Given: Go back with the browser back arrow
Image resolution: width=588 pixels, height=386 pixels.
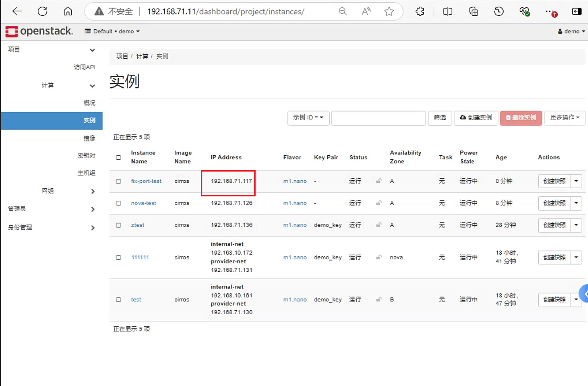Looking at the screenshot, I should pos(17,11).
